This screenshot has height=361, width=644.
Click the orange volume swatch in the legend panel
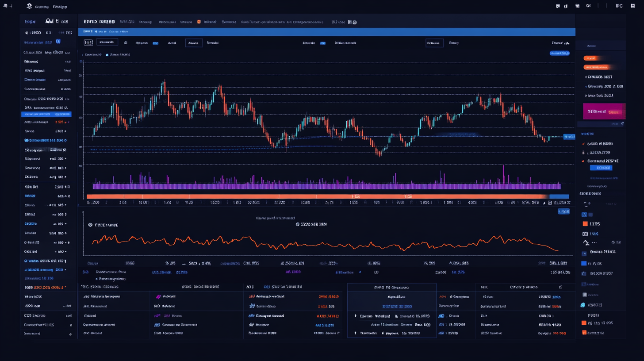click(586, 224)
